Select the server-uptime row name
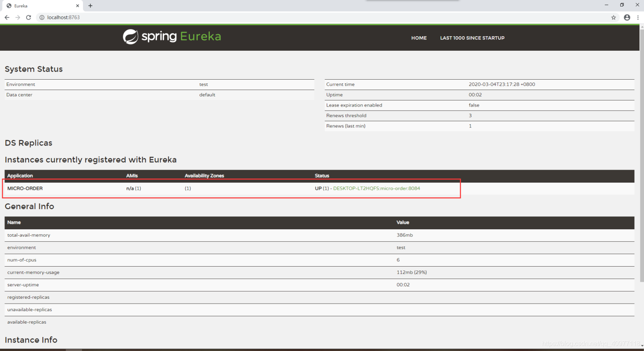The height and width of the screenshot is (351, 644). click(x=23, y=285)
